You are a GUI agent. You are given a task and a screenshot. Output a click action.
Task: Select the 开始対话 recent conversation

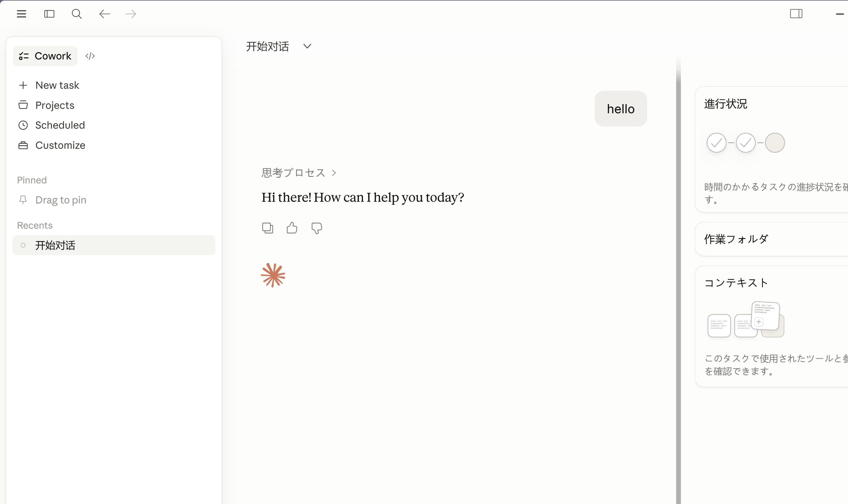click(x=114, y=245)
